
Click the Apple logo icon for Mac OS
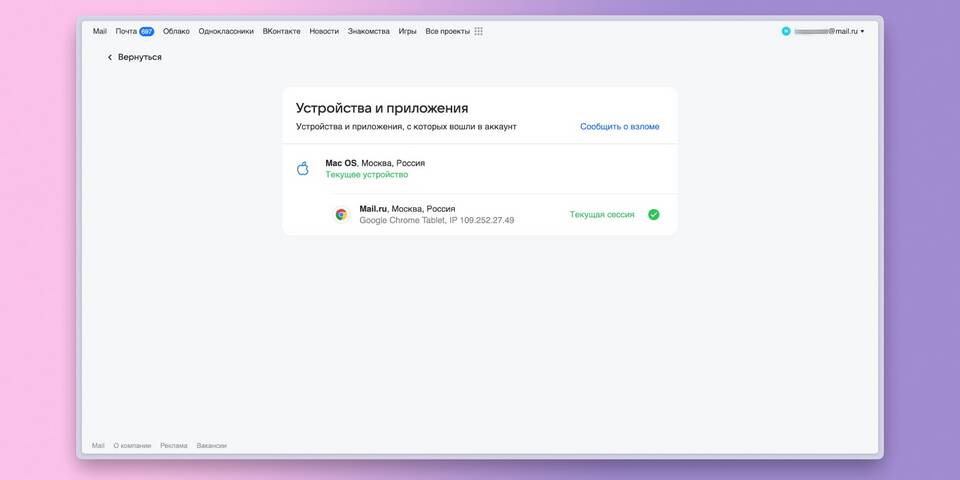click(x=303, y=168)
